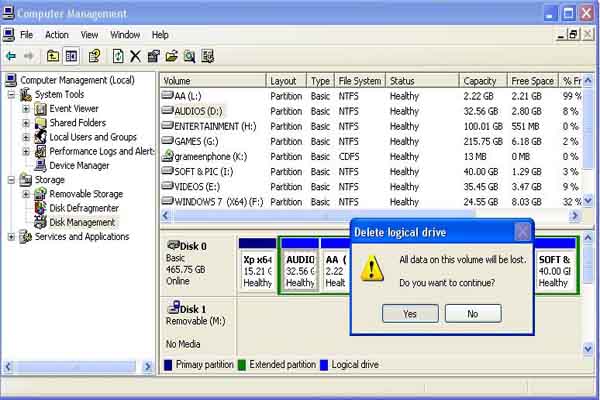
Task: Open the Action menu
Action: click(57, 35)
